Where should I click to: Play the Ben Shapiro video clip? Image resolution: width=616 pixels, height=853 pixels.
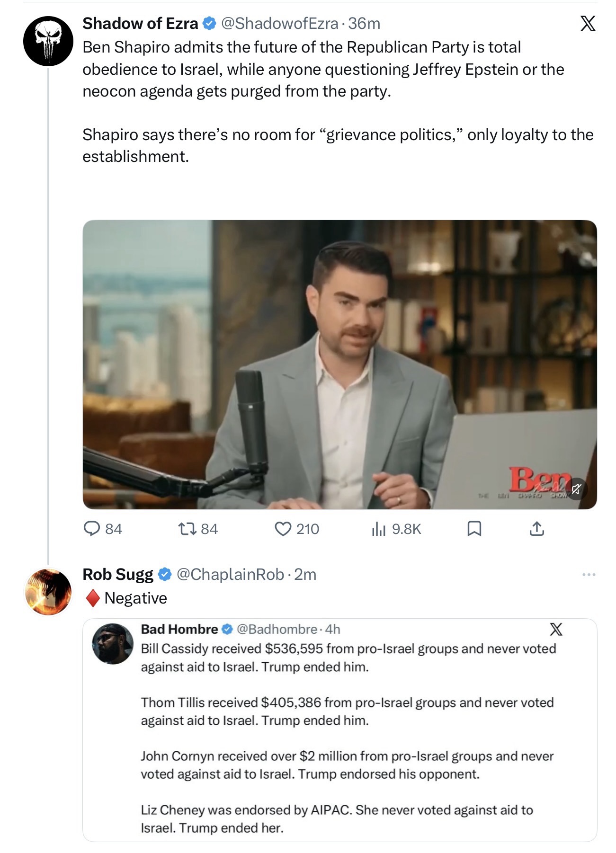pyautogui.click(x=339, y=364)
